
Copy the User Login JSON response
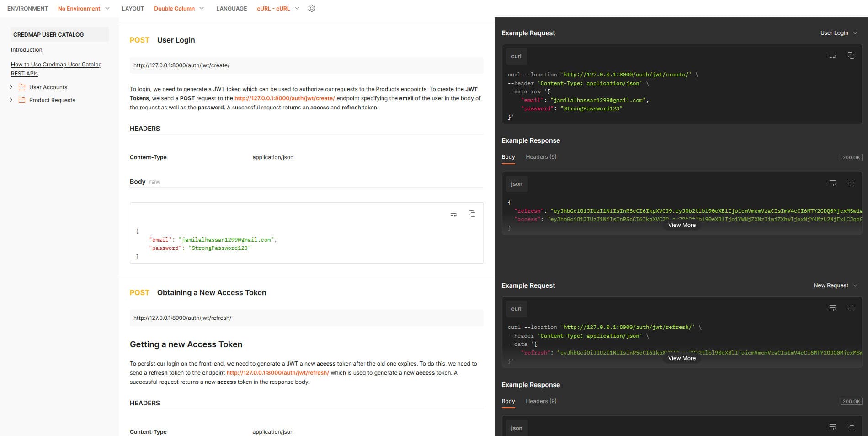[851, 183]
